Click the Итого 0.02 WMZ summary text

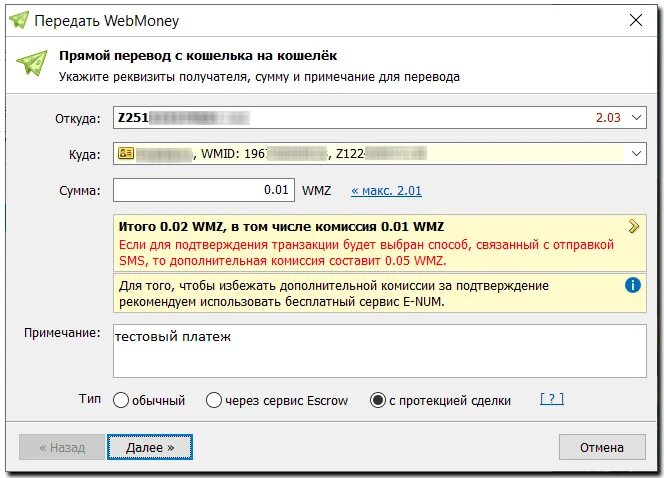click(281, 227)
